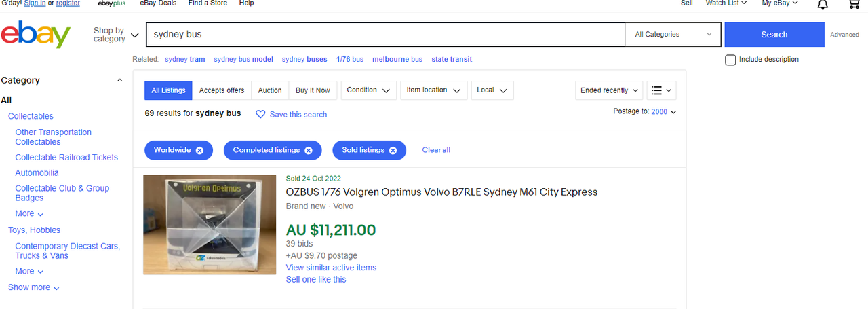Expand the Local filter dropdown
Image resolution: width=868 pixels, height=309 pixels.
[x=492, y=90]
